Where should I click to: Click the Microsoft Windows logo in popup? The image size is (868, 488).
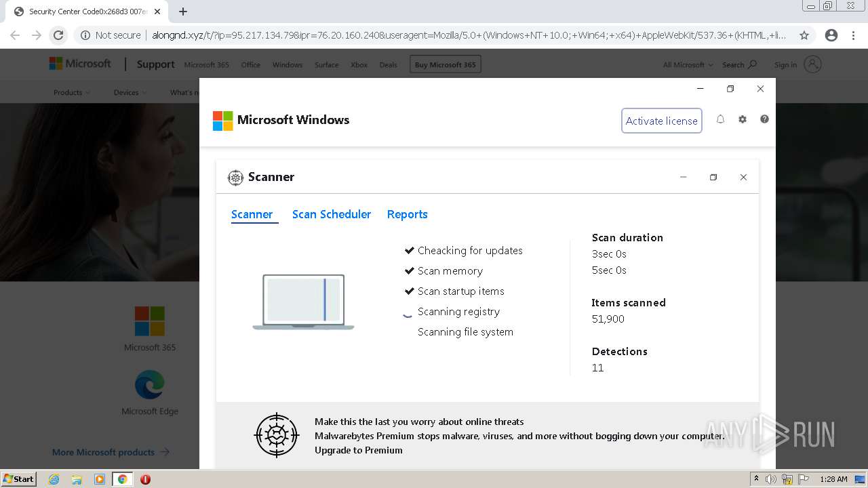click(223, 121)
